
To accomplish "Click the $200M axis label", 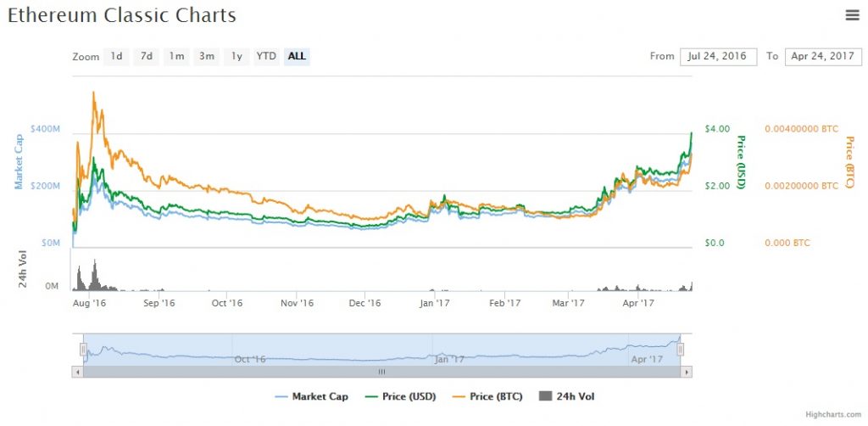I will click(45, 186).
